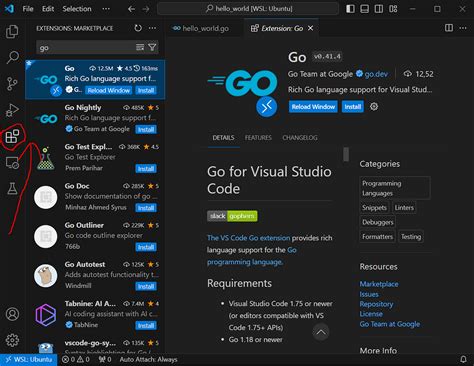Click the details page scrollbar thumb
The height and width of the screenshot is (366, 474).
point(346,154)
